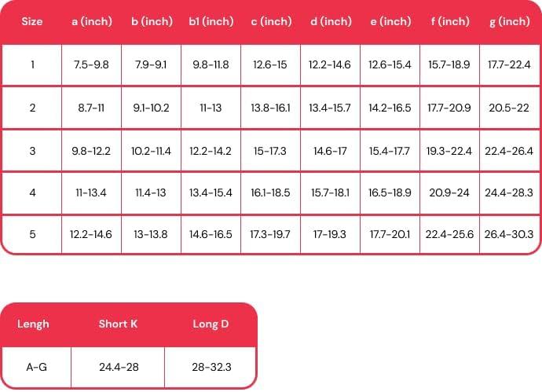The height and width of the screenshot is (392, 542).
Task: Click the b1 (inch) header cell
Action: (x=211, y=22)
